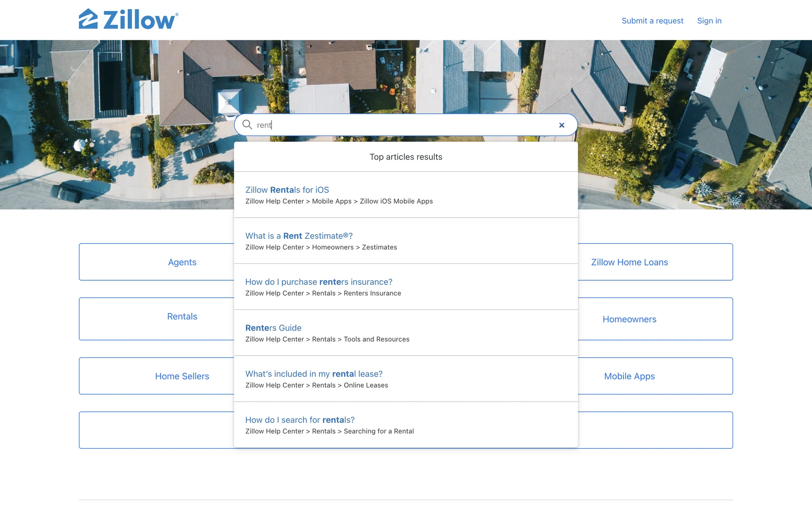Open 'How do I search for rentals?' result

coord(300,420)
